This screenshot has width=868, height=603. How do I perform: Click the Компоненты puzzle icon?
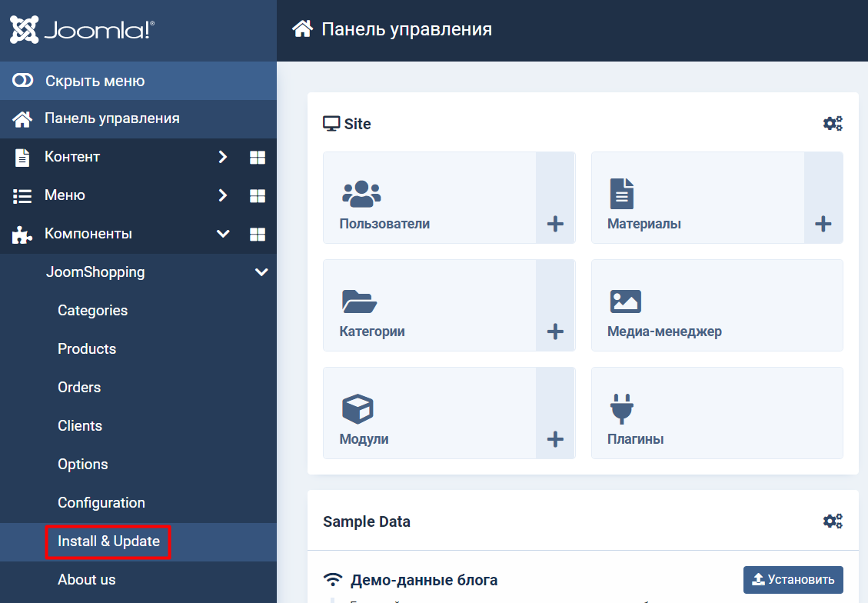pyautogui.click(x=22, y=235)
